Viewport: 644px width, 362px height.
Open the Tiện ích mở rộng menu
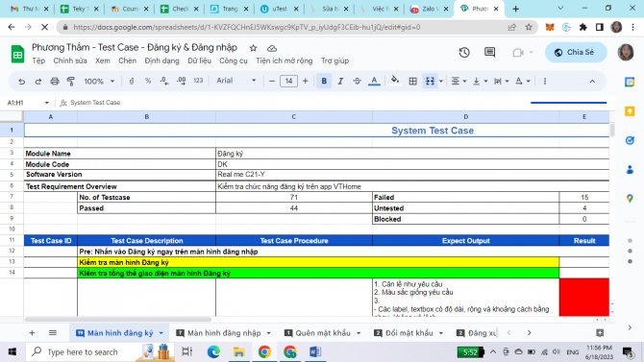[x=285, y=60]
